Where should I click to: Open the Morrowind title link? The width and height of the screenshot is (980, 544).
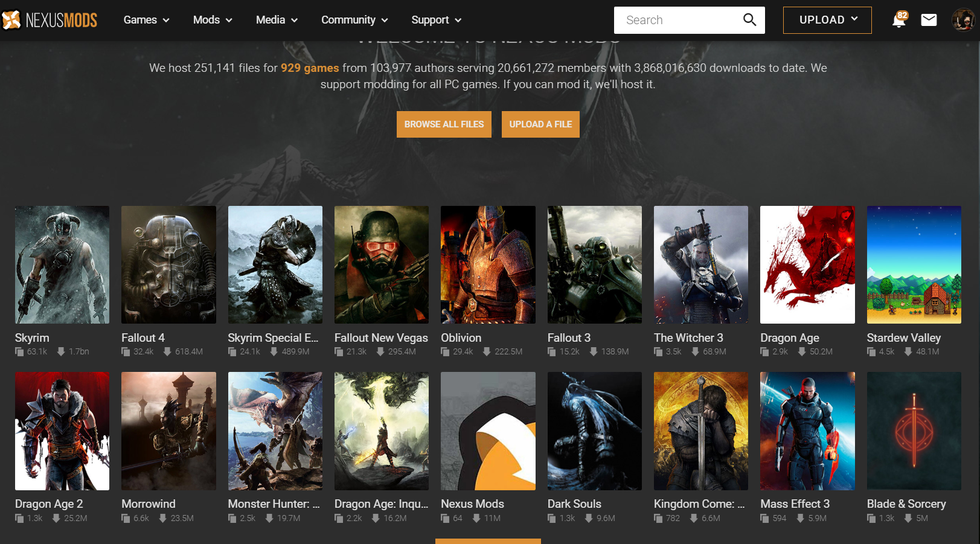(149, 504)
